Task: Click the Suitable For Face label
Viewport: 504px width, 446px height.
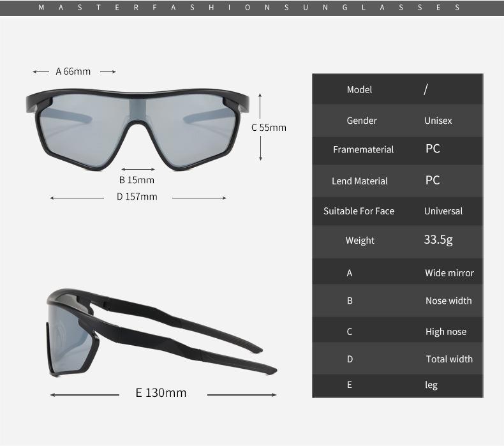Action: coord(359,211)
